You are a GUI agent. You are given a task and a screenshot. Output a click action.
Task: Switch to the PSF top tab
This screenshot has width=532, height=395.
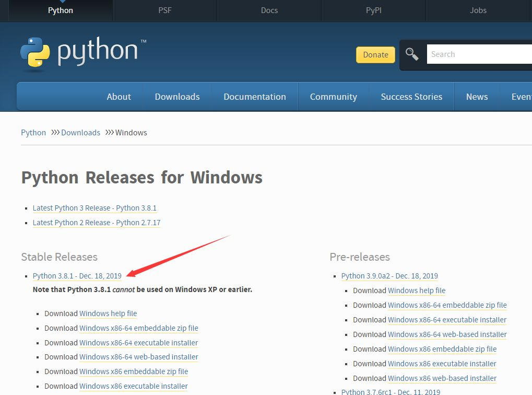tap(165, 10)
